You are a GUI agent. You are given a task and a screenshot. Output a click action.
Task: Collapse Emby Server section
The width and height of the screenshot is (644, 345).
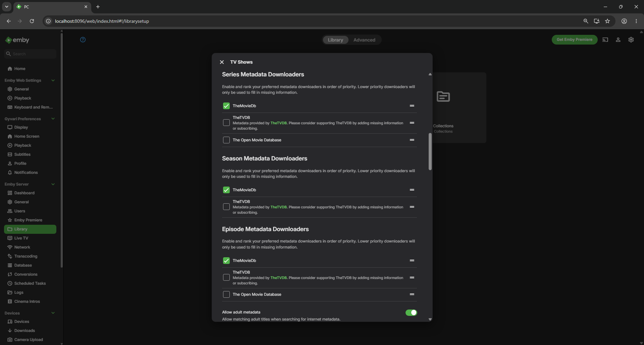pyautogui.click(x=53, y=184)
